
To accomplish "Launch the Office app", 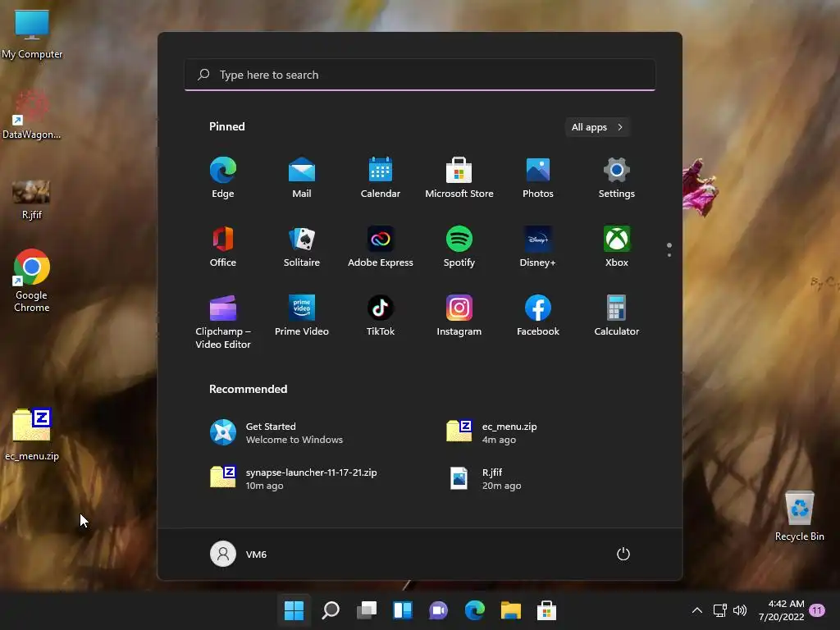I will click(223, 246).
